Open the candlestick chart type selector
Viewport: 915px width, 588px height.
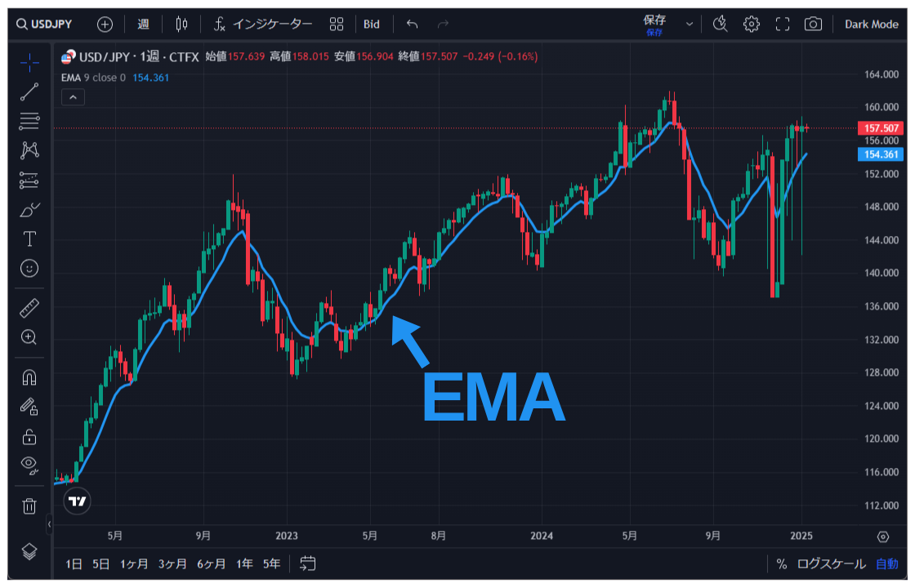pos(181,24)
